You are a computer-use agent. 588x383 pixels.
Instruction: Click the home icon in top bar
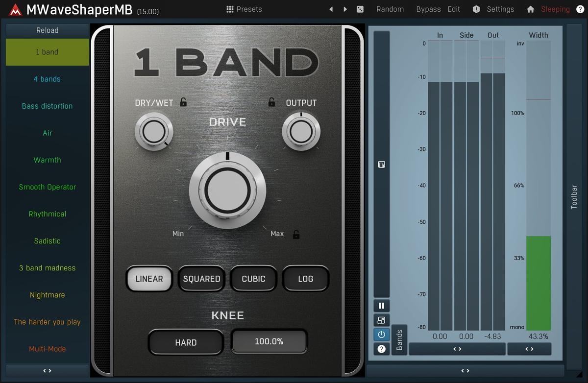click(530, 9)
